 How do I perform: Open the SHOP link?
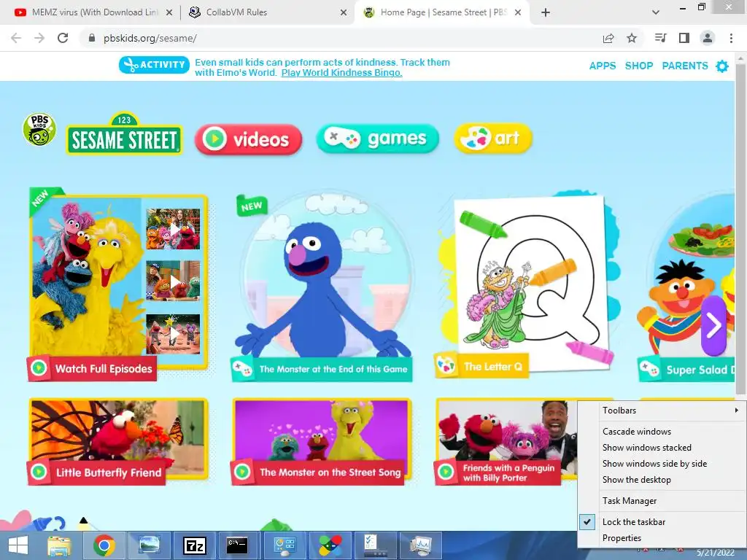[x=639, y=66]
